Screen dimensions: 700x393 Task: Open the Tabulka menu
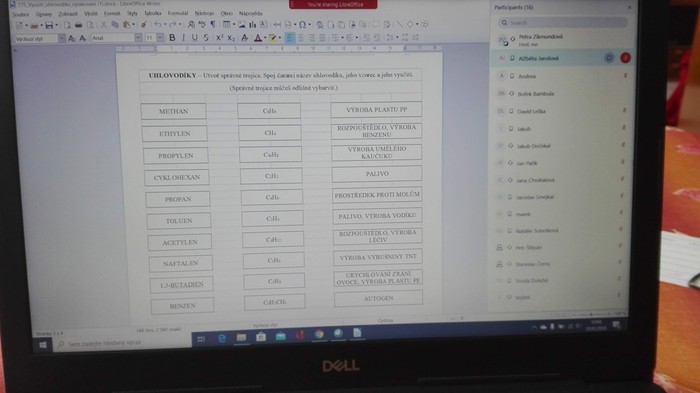(152, 13)
